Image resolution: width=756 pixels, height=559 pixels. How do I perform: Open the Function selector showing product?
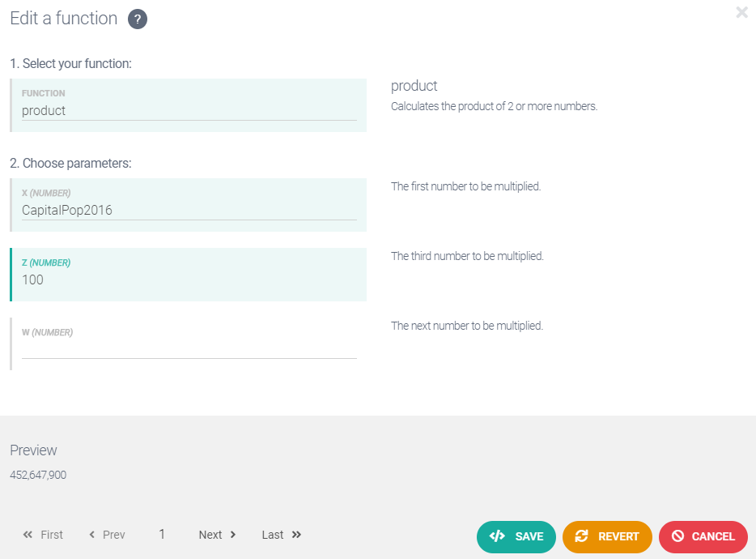click(x=189, y=111)
